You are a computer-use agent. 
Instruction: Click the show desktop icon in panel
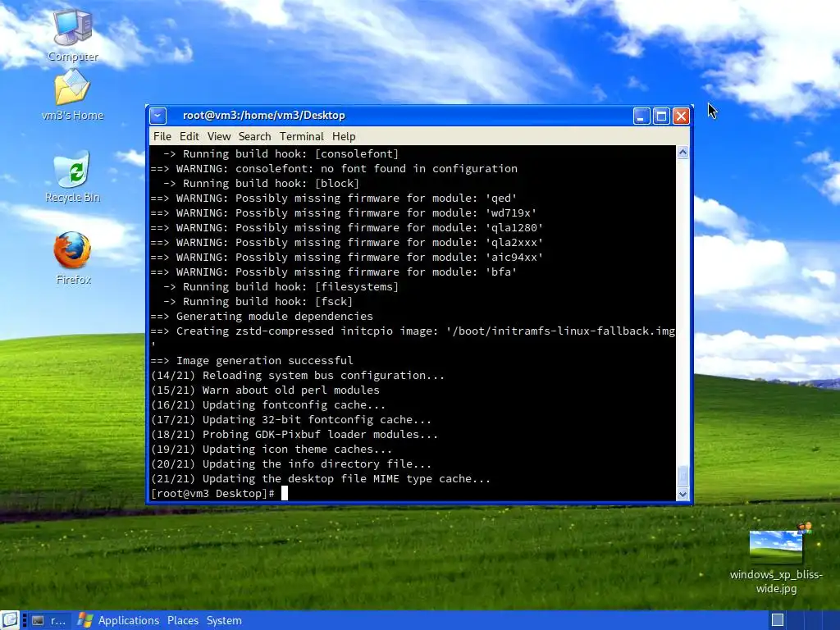tap(10, 620)
